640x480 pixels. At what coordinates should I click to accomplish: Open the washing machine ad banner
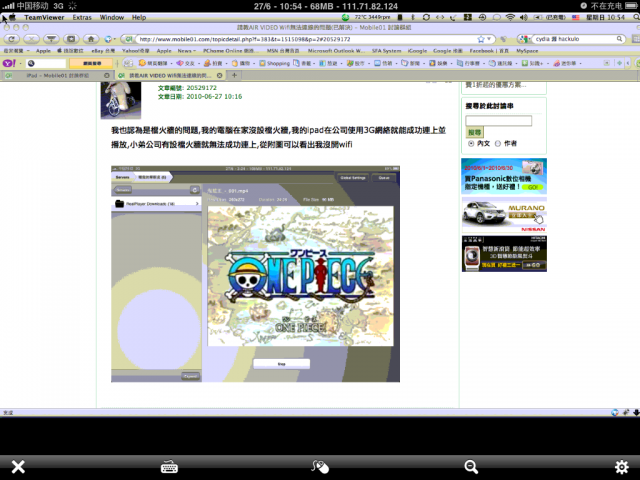pos(504,253)
